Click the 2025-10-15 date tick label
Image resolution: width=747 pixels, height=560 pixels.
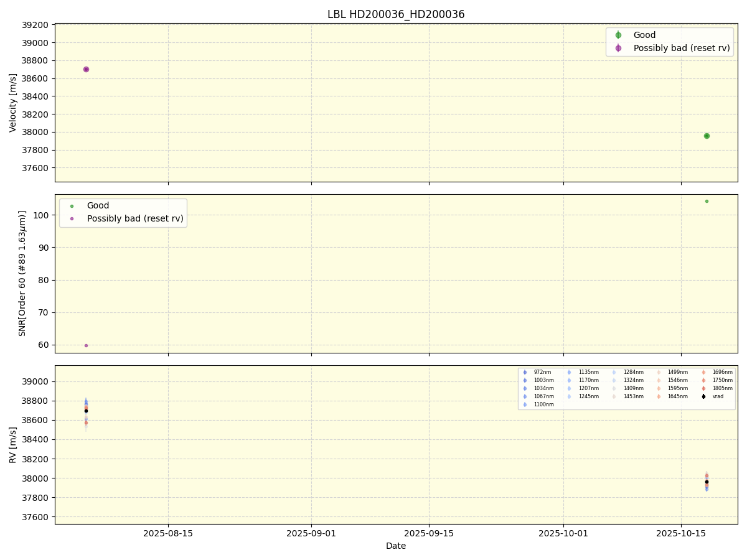(681, 533)
